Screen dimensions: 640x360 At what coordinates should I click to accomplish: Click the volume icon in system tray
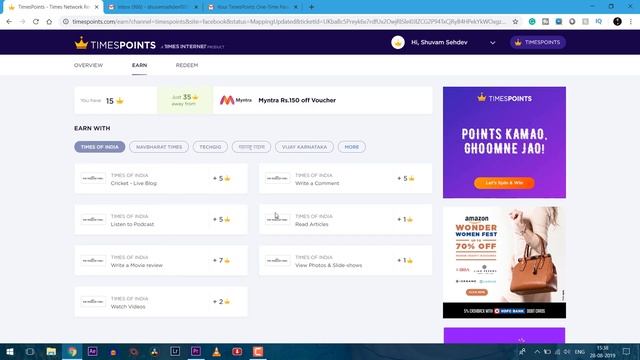pos(567,352)
